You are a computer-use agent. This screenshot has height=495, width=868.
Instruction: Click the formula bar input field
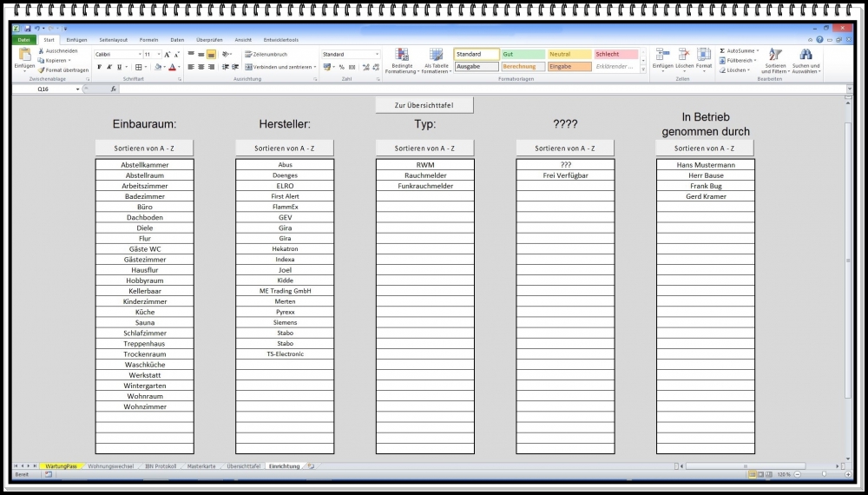[477, 89]
